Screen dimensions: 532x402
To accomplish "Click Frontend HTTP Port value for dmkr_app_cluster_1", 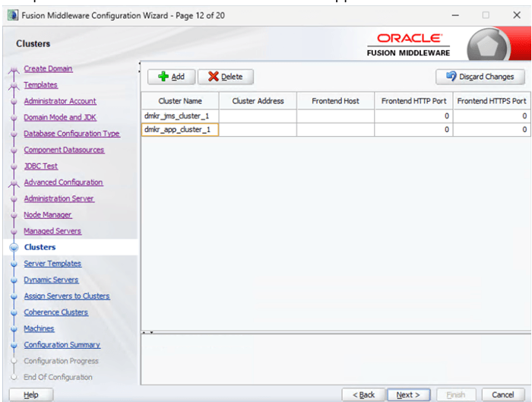I will tap(413, 130).
